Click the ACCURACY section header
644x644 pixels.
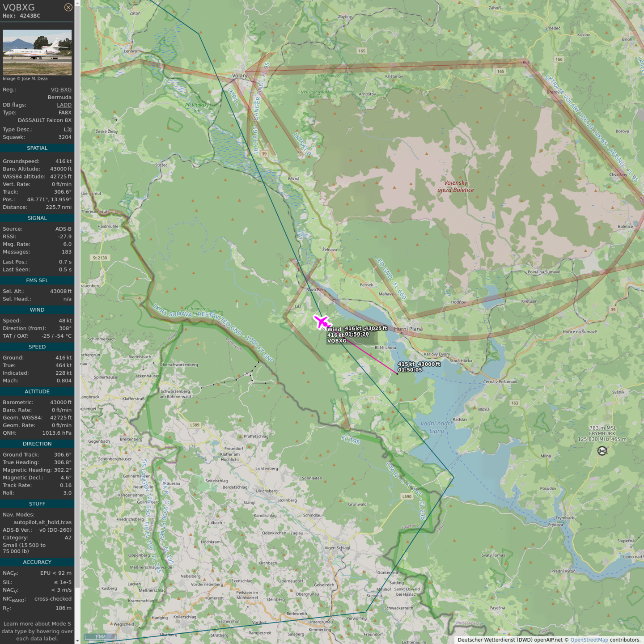coord(37,562)
